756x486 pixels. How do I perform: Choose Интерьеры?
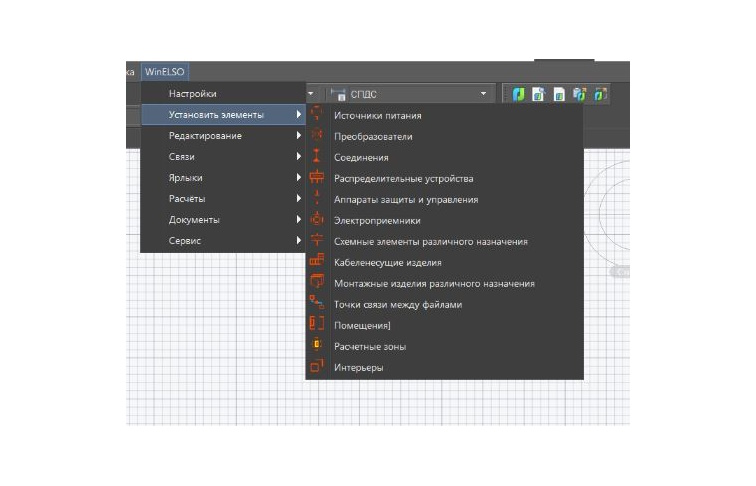click(x=445, y=367)
